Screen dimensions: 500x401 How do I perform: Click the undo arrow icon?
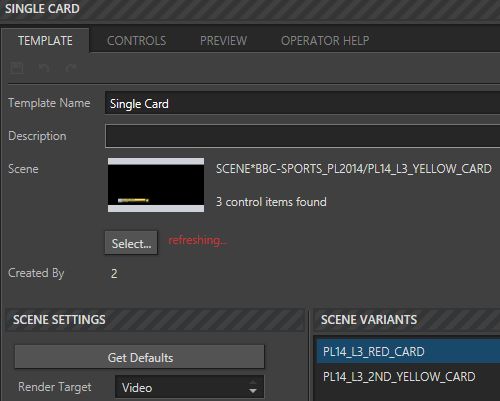point(44,68)
